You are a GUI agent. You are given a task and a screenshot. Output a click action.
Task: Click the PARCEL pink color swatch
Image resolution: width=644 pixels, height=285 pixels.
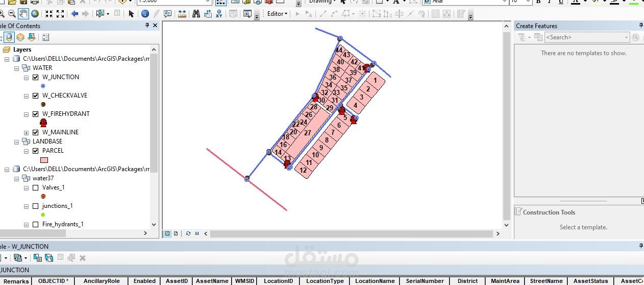[x=44, y=160]
